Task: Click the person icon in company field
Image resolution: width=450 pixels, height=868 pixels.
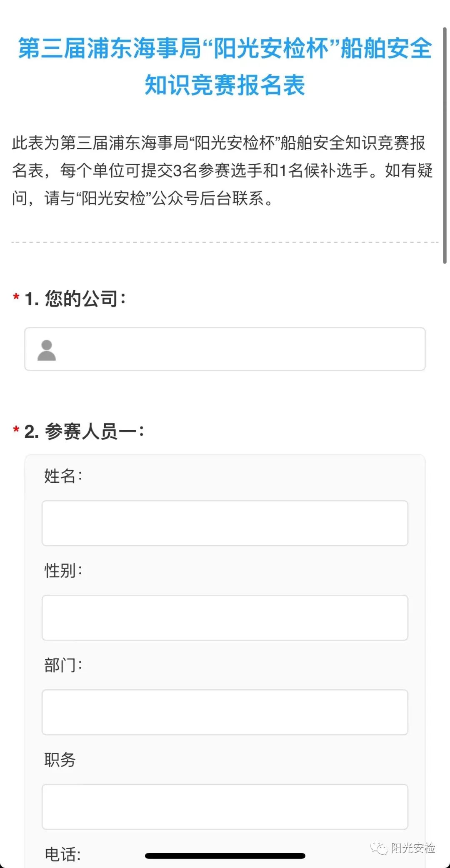Action: [x=47, y=350]
